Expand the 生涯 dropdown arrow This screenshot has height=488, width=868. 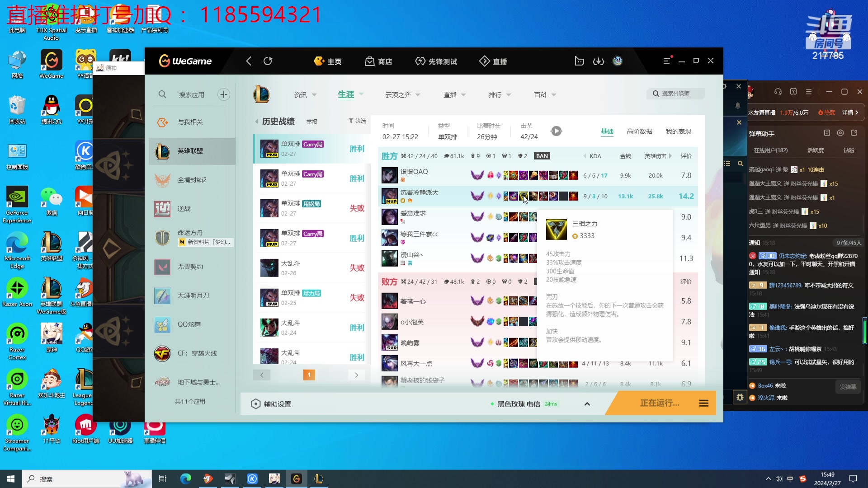361,94
